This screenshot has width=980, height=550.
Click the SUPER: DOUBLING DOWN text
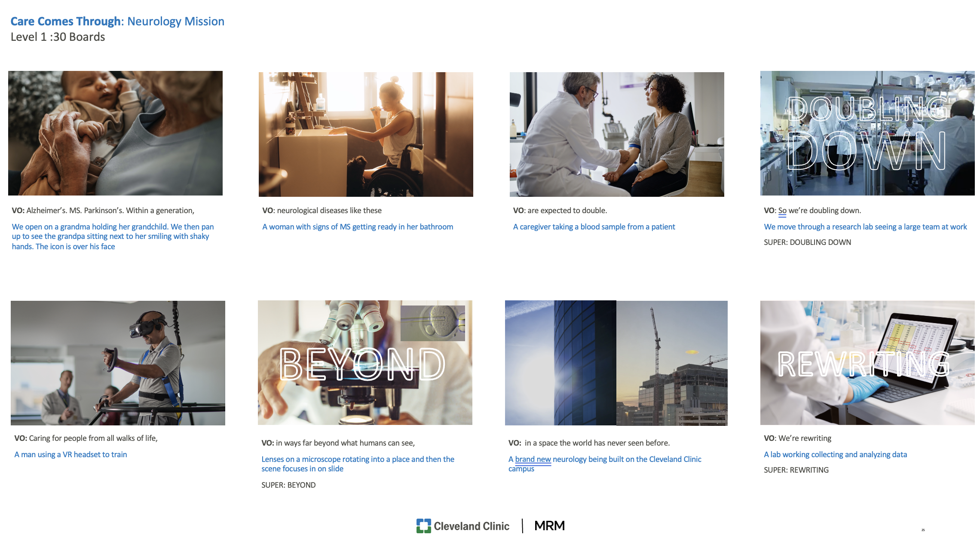[x=807, y=242]
